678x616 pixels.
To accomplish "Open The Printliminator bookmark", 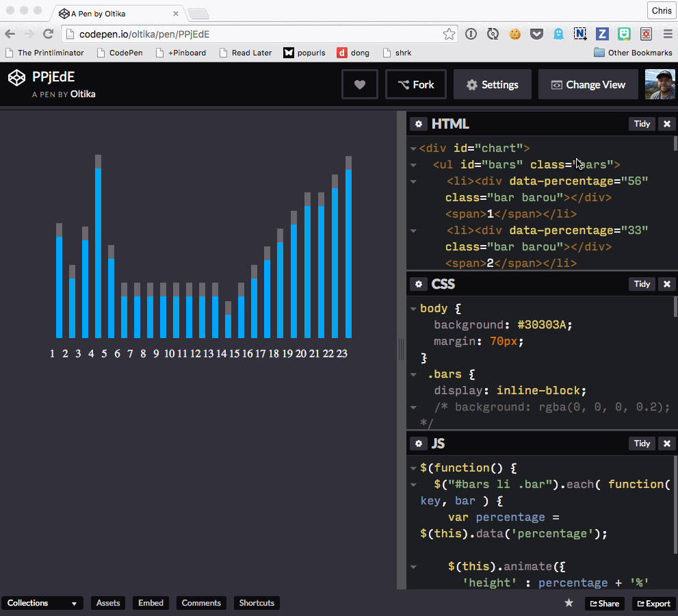I will coord(44,53).
